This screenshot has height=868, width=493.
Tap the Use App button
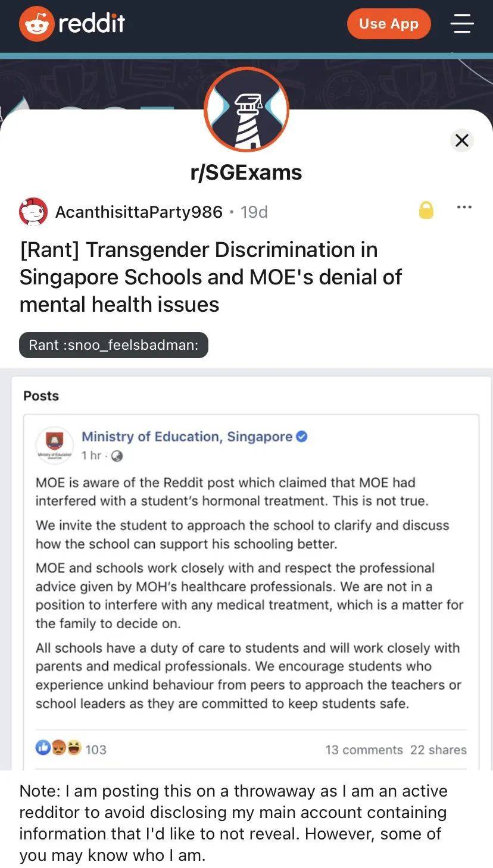click(389, 24)
